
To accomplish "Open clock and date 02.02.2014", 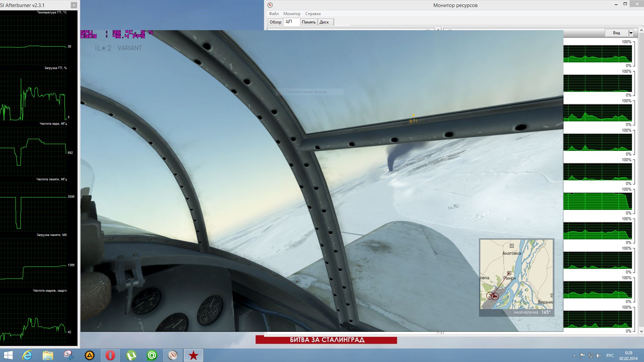I will tap(629, 356).
